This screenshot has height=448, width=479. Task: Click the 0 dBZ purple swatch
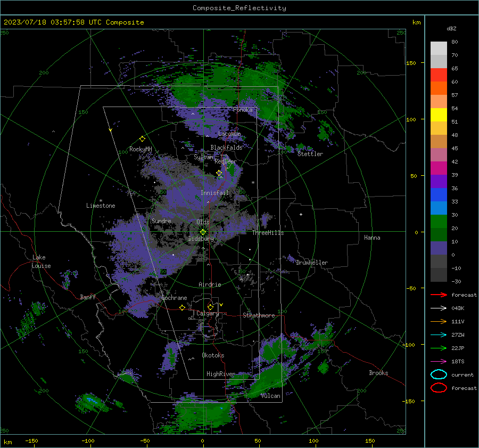click(x=439, y=248)
